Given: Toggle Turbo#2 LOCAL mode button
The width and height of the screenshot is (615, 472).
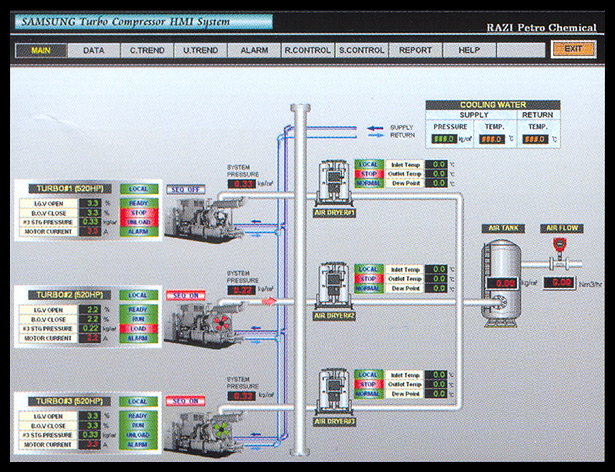Looking at the screenshot, I should (x=138, y=295).
